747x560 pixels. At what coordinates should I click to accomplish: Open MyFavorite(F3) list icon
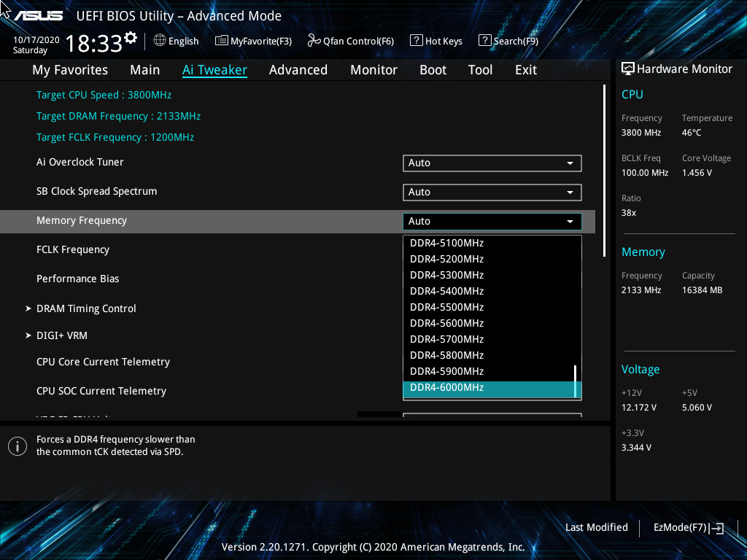[222, 41]
